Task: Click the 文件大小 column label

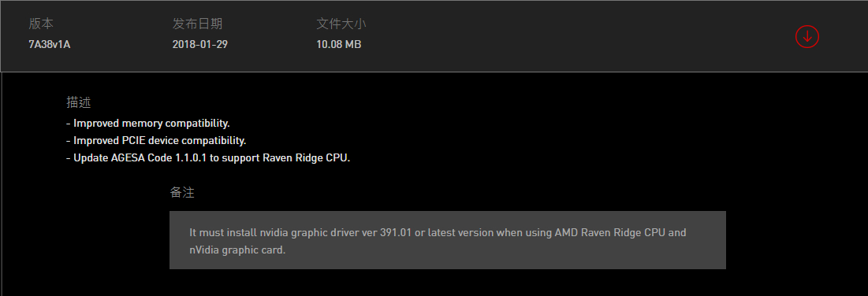Action: [x=341, y=24]
